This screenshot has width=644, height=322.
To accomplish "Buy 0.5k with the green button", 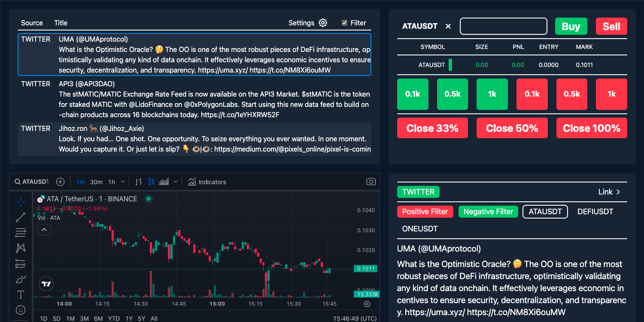I will 453,94.
